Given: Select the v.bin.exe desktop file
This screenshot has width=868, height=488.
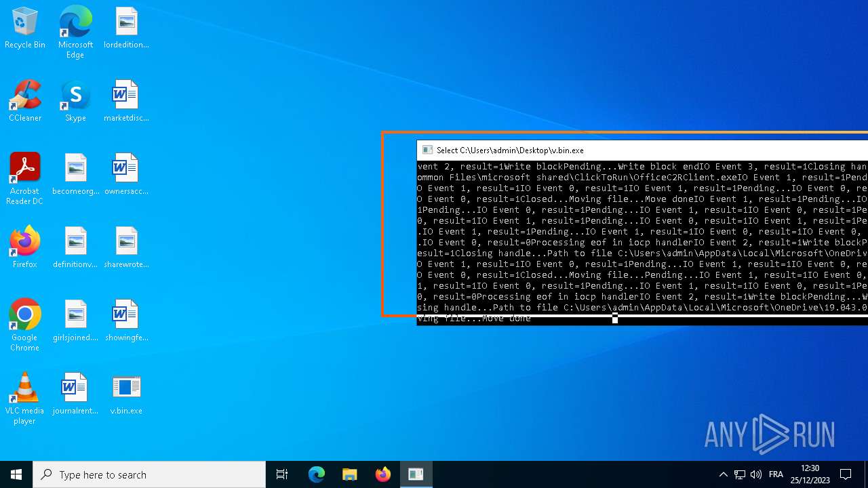Looking at the screenshot, I should point(126,395).
